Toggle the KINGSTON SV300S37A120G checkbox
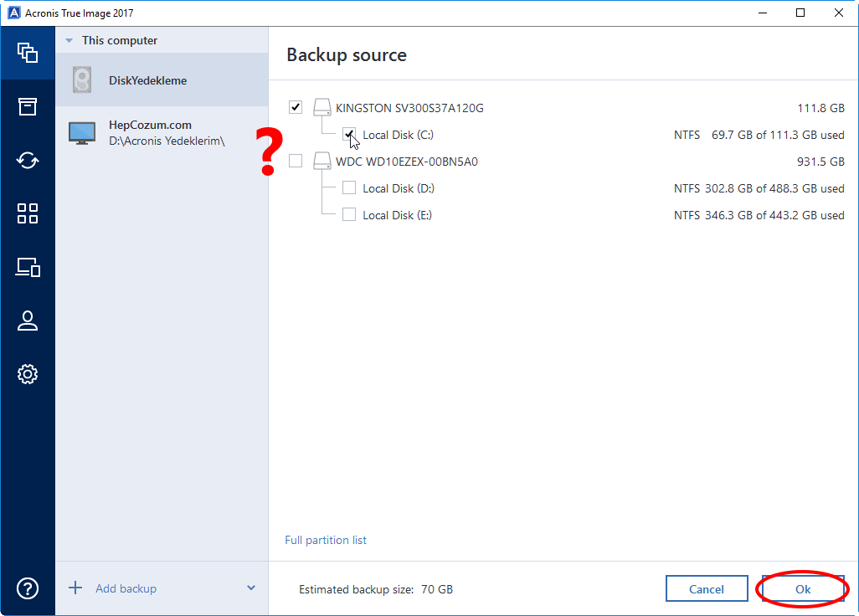 click(x=296, y=107)
